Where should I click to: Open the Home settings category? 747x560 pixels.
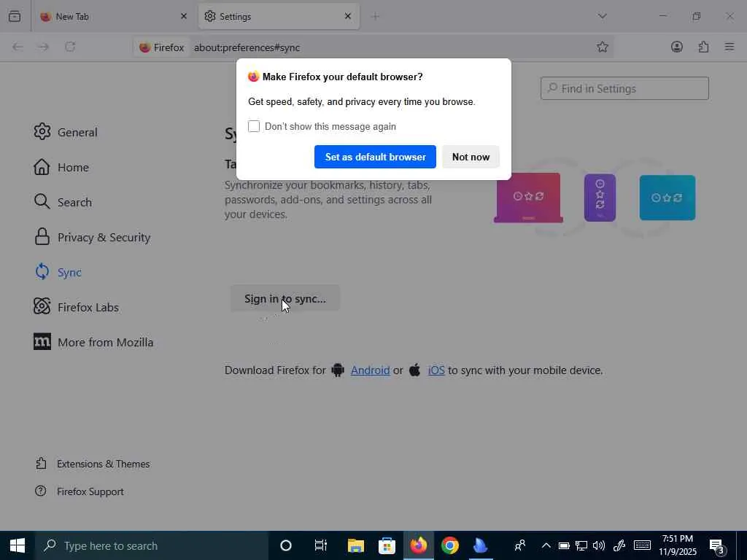61,167
